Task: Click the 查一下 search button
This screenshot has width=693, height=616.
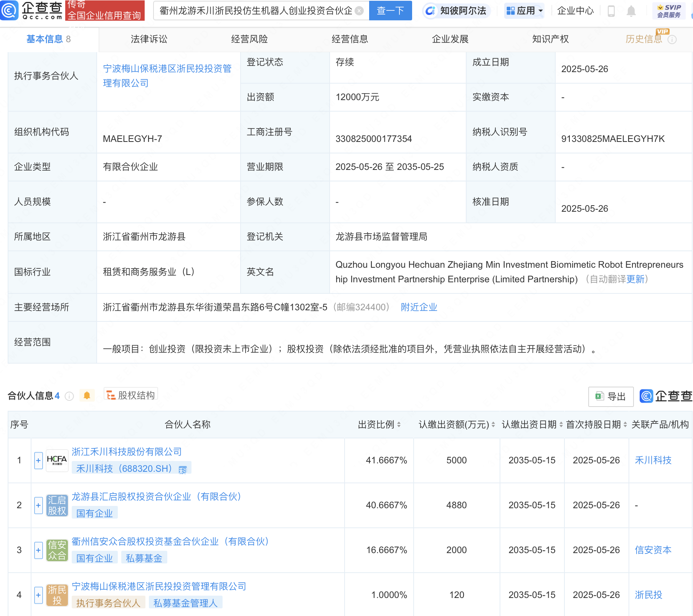Action: 390,10
